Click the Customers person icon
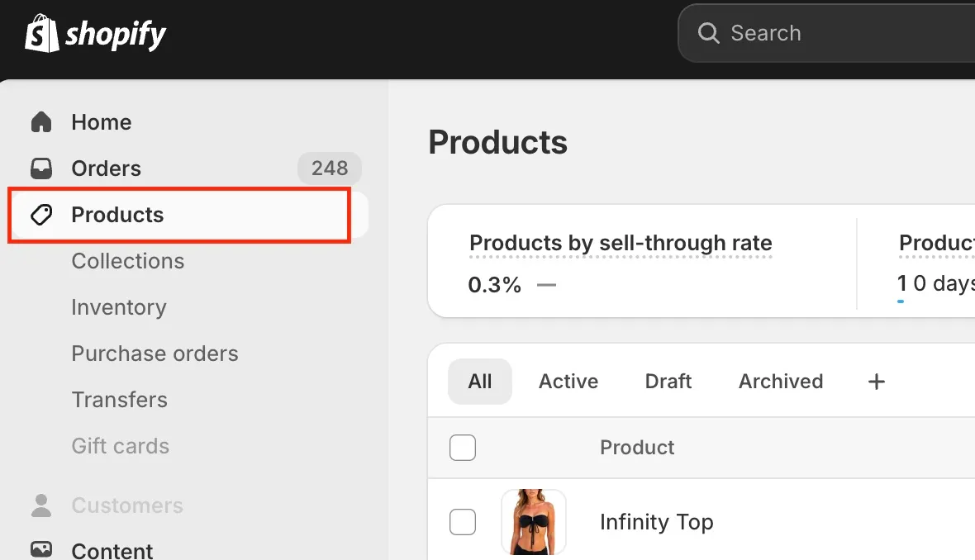This screenshot has width=975, height=560. pos(41,505)
